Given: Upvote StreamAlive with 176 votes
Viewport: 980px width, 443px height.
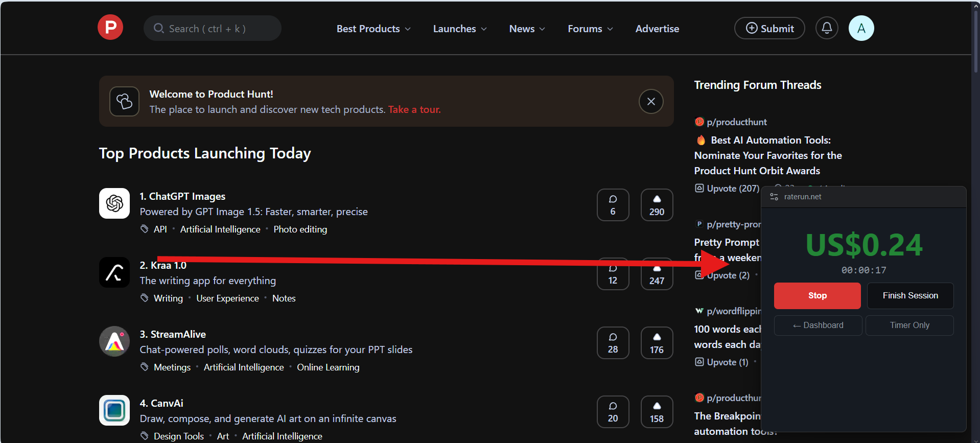Looking at the screenshot, I should pos(657,343).
